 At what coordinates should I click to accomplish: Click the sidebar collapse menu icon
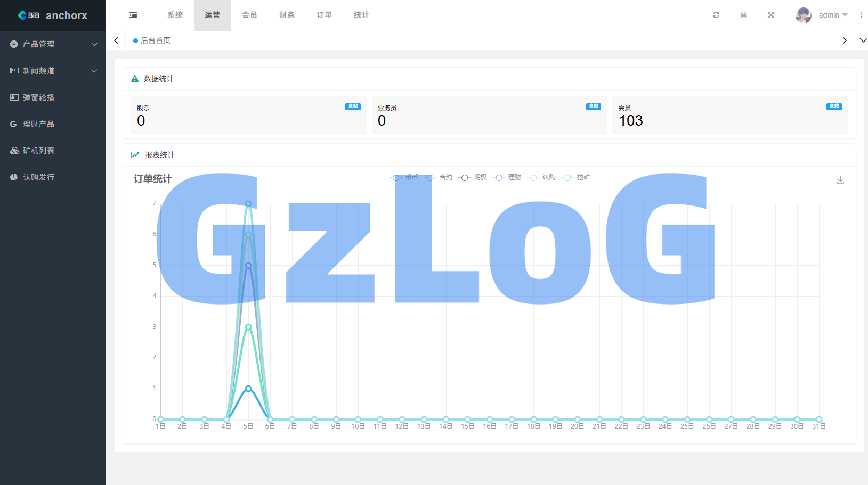click(x=133, y=15)
